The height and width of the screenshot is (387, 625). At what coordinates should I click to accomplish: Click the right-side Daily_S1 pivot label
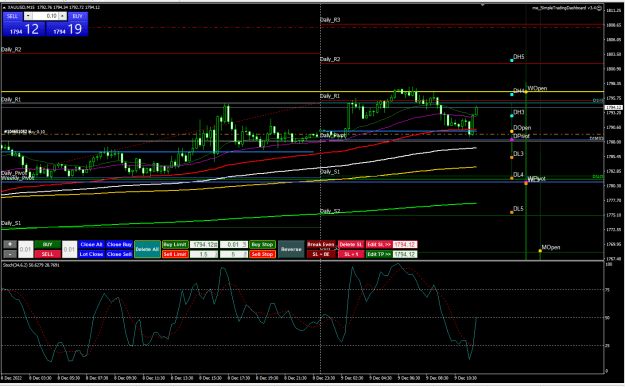click(330, 172)
